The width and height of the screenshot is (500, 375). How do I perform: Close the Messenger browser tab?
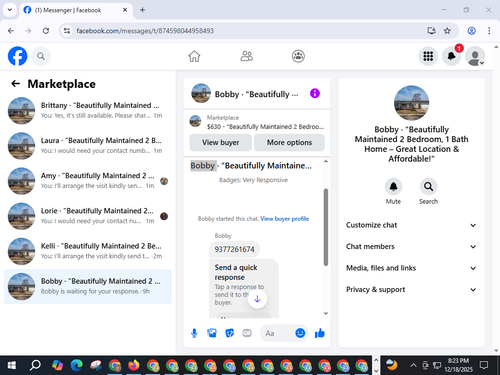pos(125,10)
